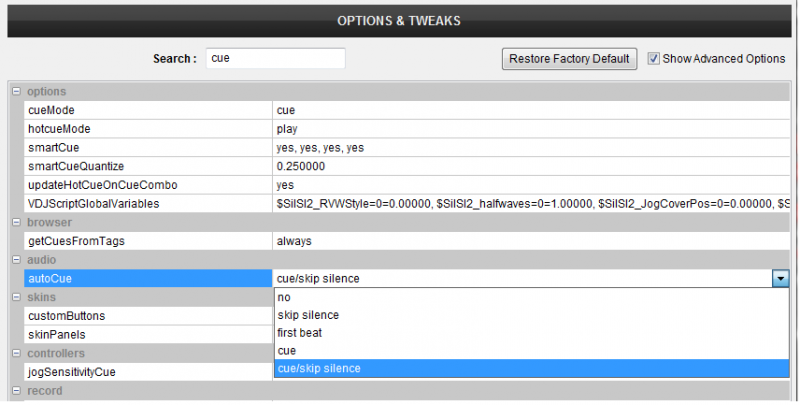Click the Search text field

tap(275, 59)
